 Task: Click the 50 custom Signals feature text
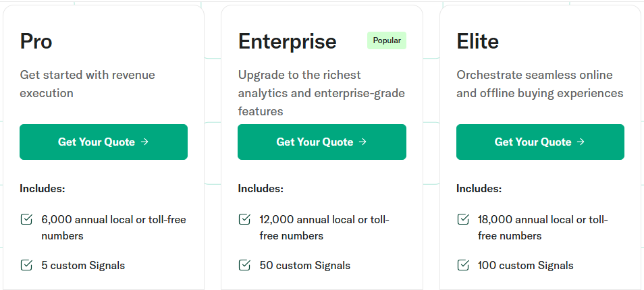tap(304, 266)
